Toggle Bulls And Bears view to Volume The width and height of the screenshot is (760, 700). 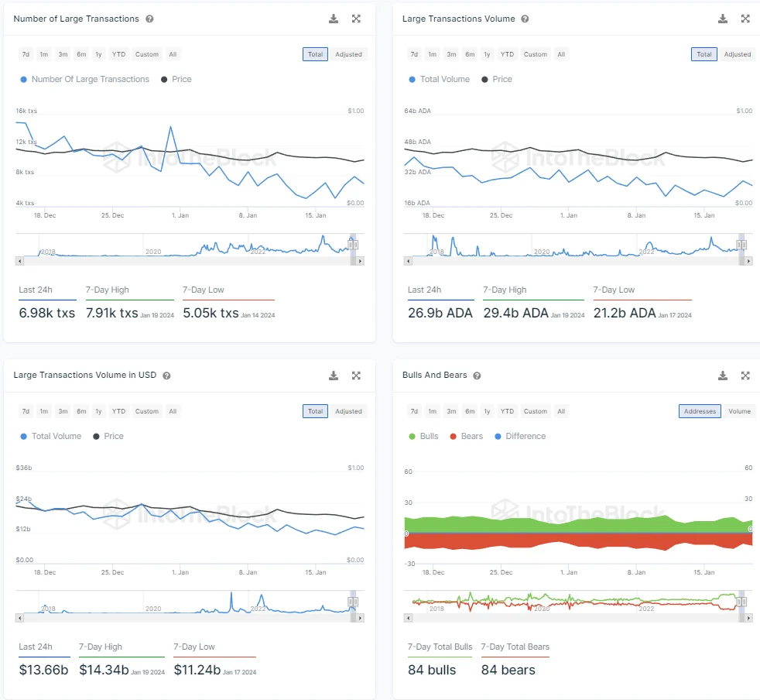pos(739,411)
